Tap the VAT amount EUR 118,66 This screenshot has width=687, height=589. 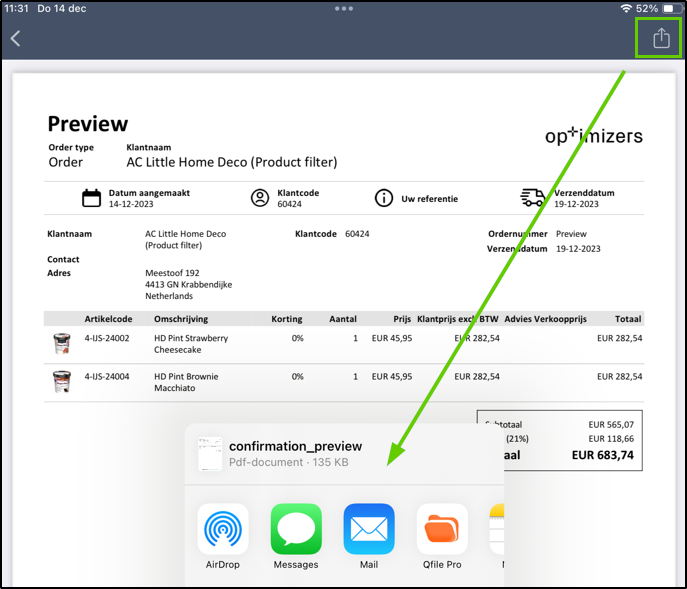pyautogui.click(x=611, y=439)
